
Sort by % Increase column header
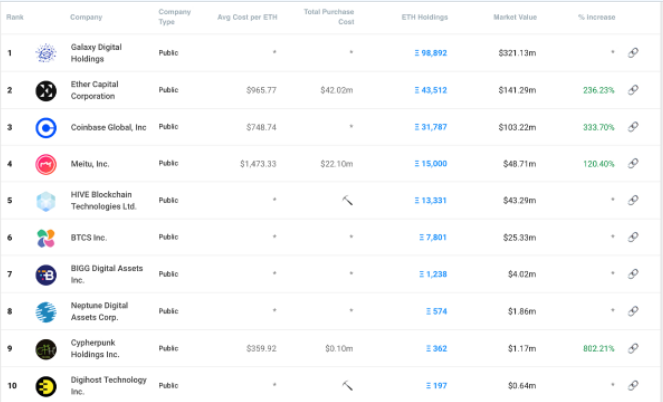(x=597, y=17)
